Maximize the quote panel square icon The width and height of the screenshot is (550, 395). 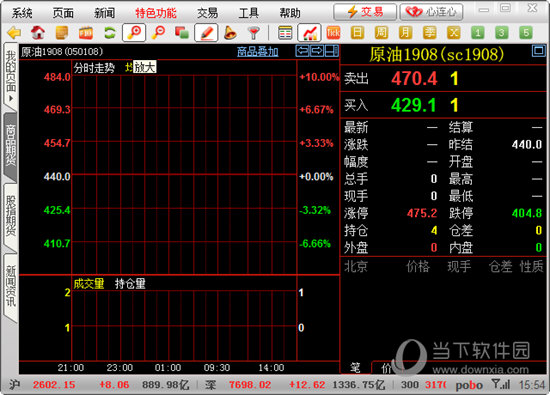coord(539,51)
